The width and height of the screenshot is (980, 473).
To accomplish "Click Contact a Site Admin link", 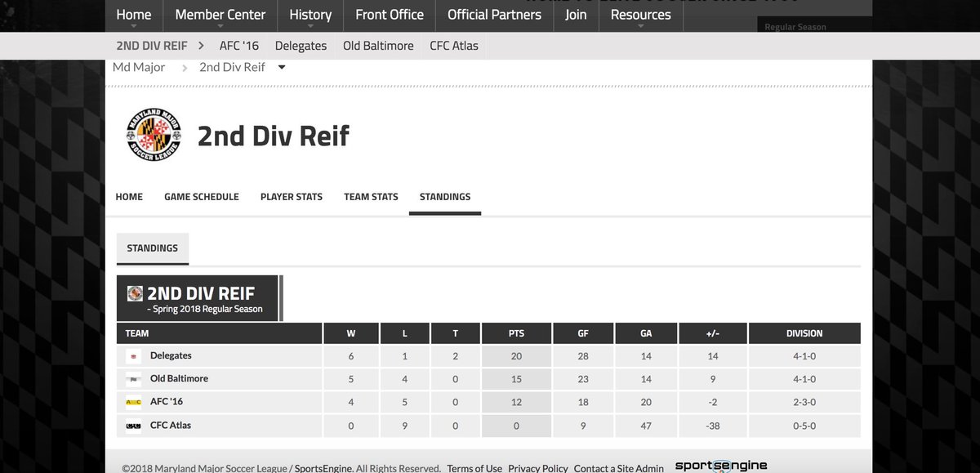I will pos(619,469).
